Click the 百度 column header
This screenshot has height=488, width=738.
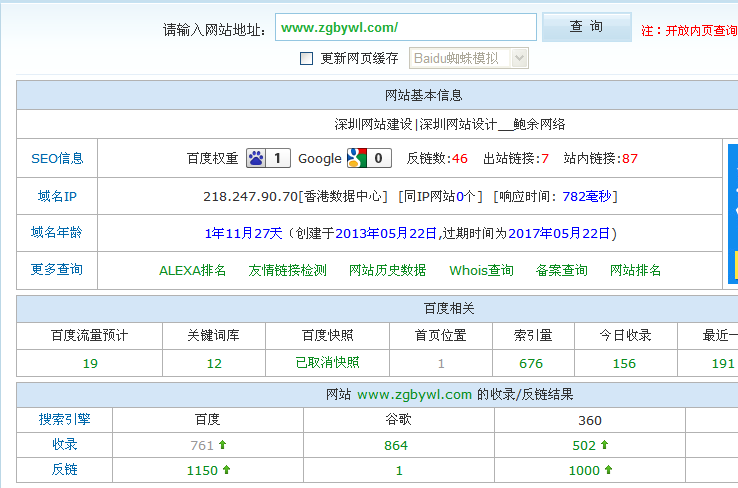tap(208, 419)
